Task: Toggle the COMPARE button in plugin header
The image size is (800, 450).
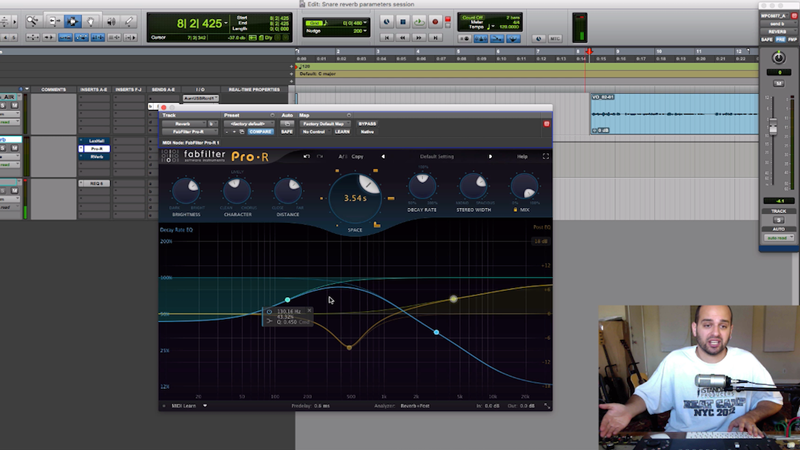Action: coord(260,132)
